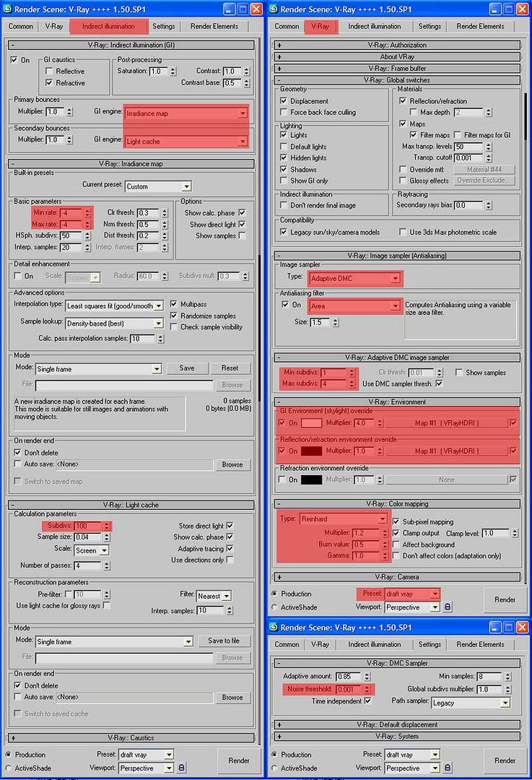Click the irradiance map Reset button

[x=230, y=368]
